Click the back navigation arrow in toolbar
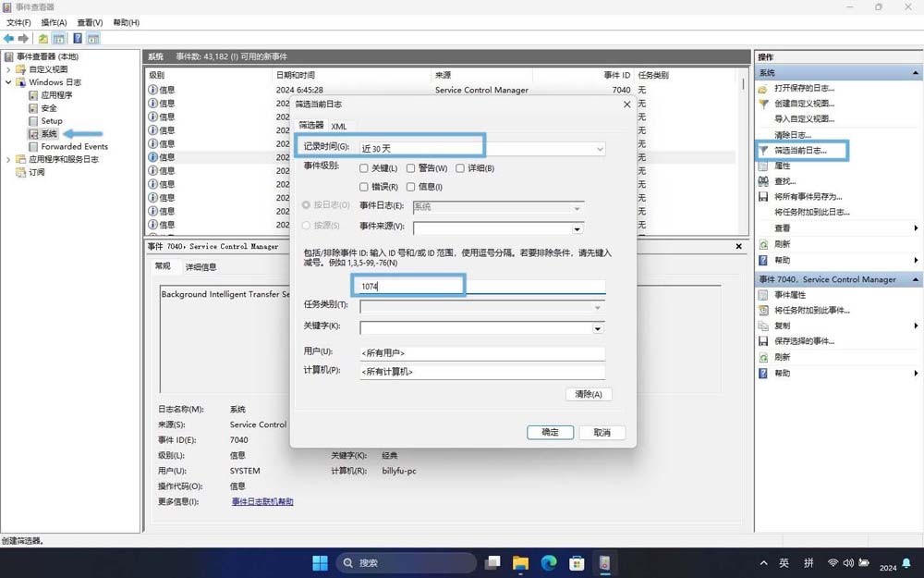This screenshot has width=924, height=578. tap(7, 38)
